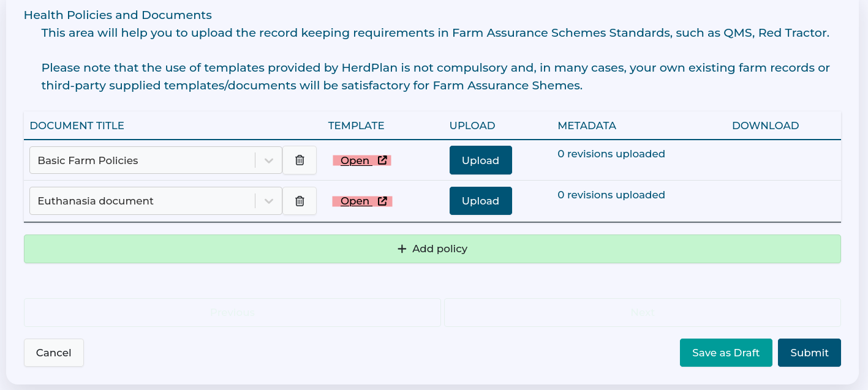The image size is (868, 390).
Task: Save the form as Draft
Action: pyautogui.click(x=726, y=353)
